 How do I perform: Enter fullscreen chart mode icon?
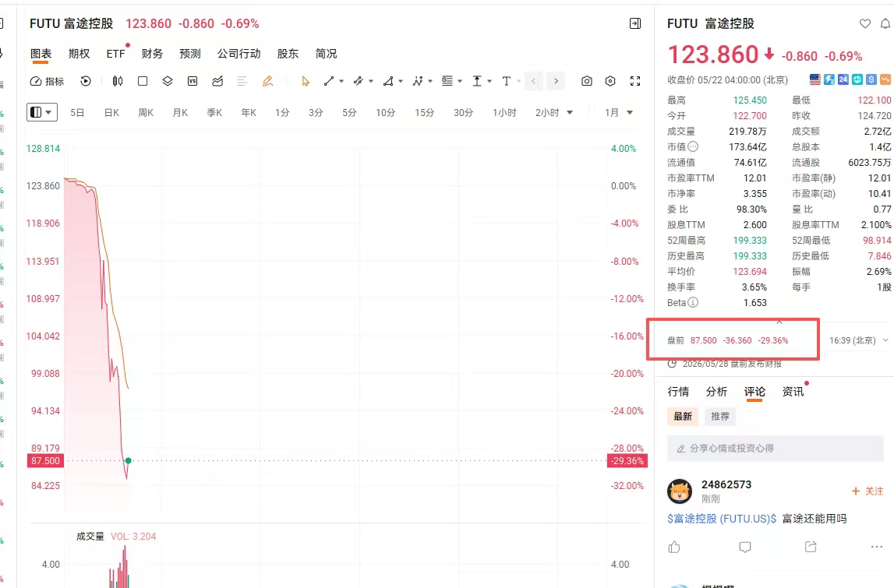[635, 82]
